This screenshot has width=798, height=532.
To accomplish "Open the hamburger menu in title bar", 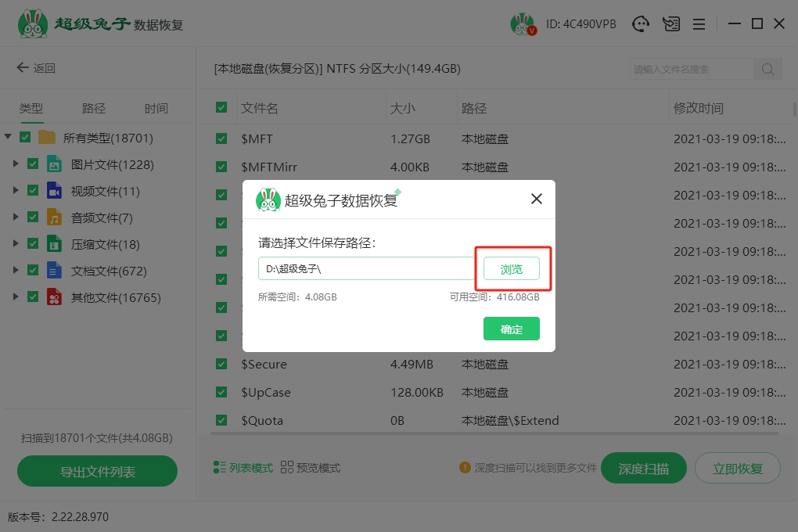I will 699,24.
